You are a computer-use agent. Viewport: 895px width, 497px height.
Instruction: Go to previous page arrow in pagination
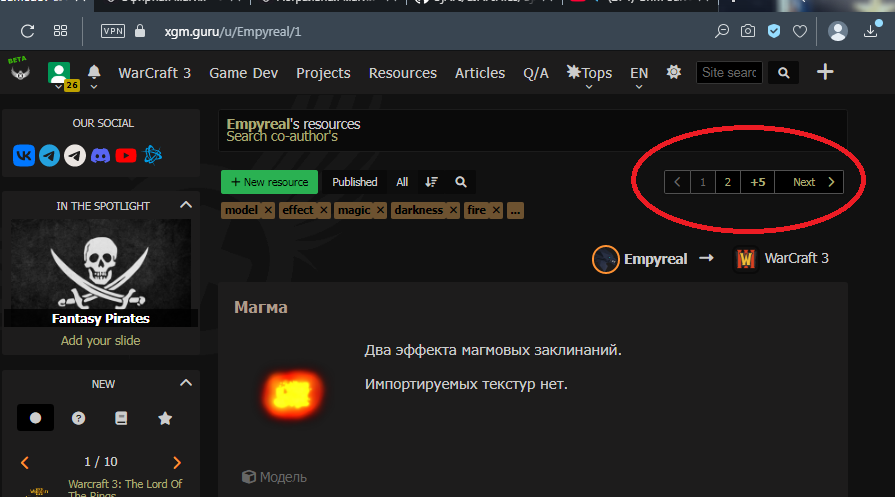678,182
